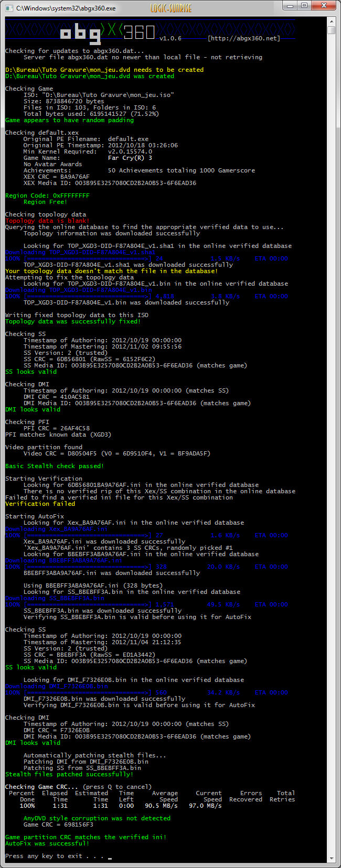Click 'Min Kernel Required: v2.0.15574.0'
The width and height of the screenshot is (341, 868).
(88, 151)
